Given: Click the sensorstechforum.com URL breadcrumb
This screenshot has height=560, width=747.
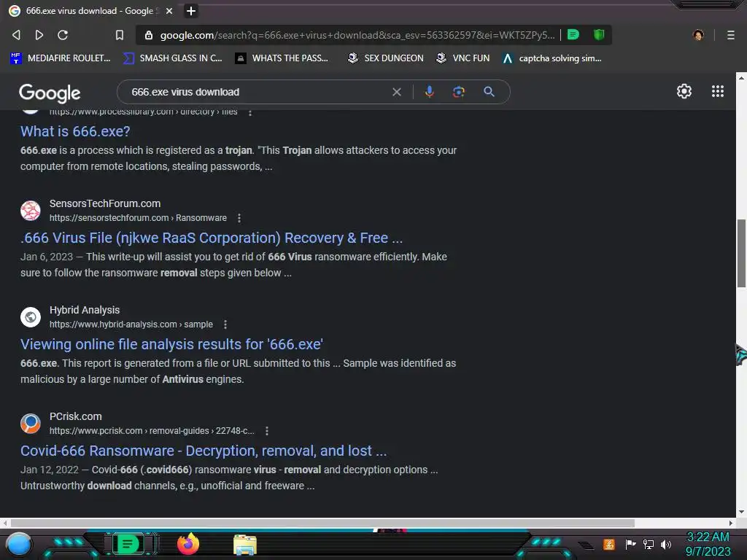Looking at the screenshot, I should (138, 218).
